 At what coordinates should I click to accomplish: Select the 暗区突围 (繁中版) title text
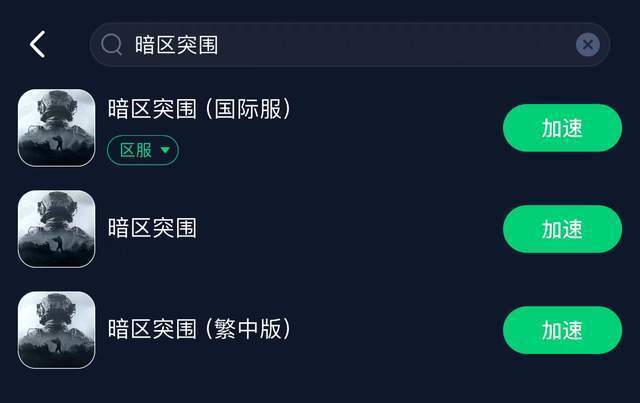click(199, 327)
